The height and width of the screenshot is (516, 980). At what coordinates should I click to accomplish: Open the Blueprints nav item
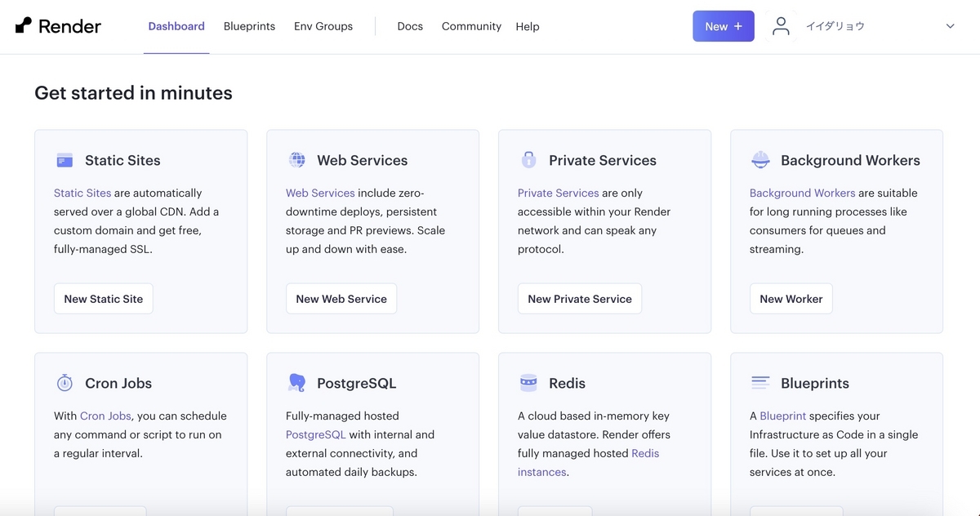pos(249,26)
